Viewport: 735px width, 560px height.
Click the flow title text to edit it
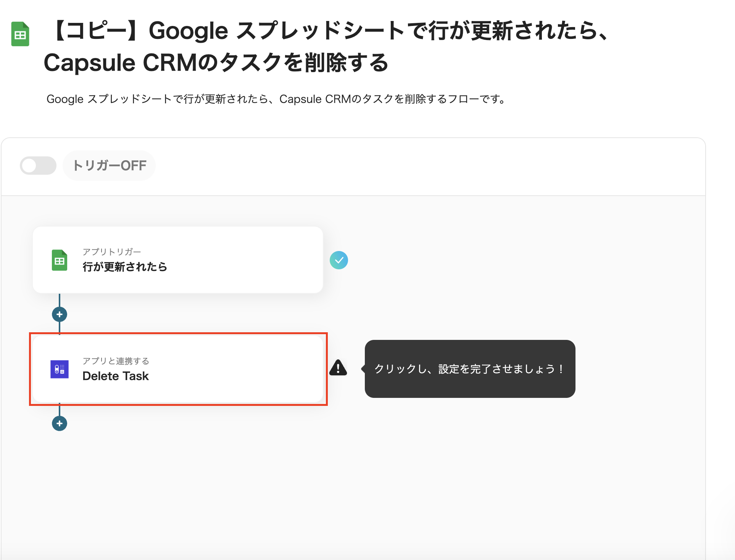tap(328, 31)
